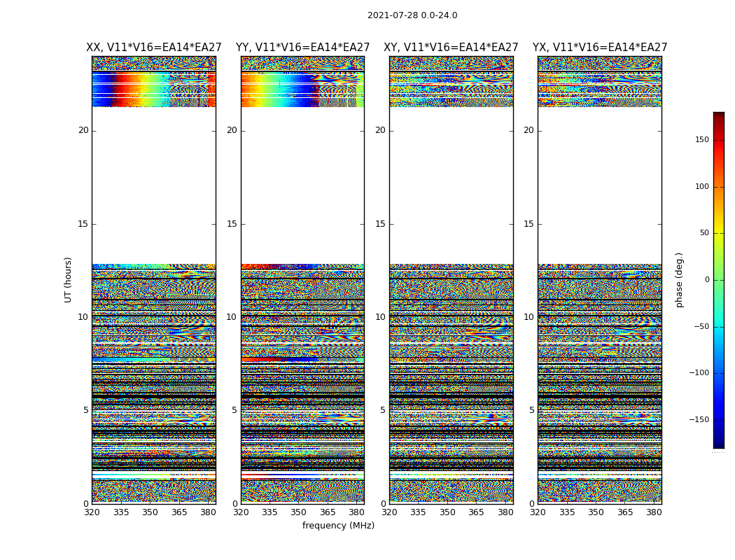735x560 pixels.
Task: Click the phase colorbar
Action: click(719, 280)
